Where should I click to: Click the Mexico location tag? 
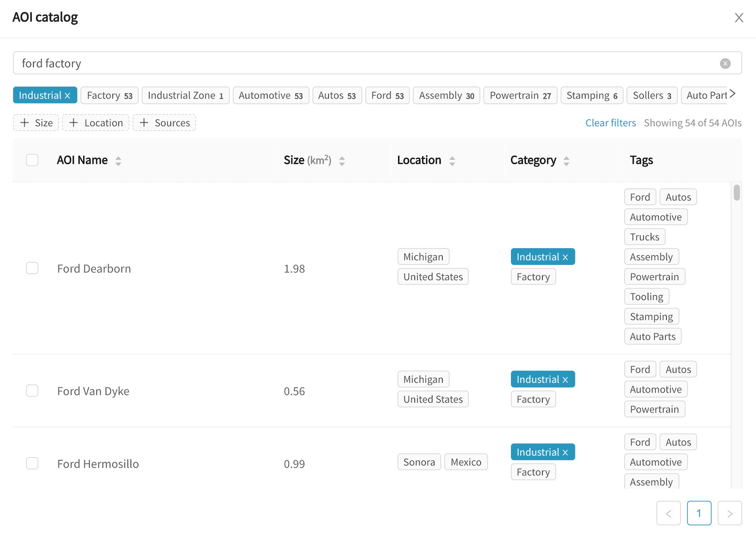[x=466, y=462]
